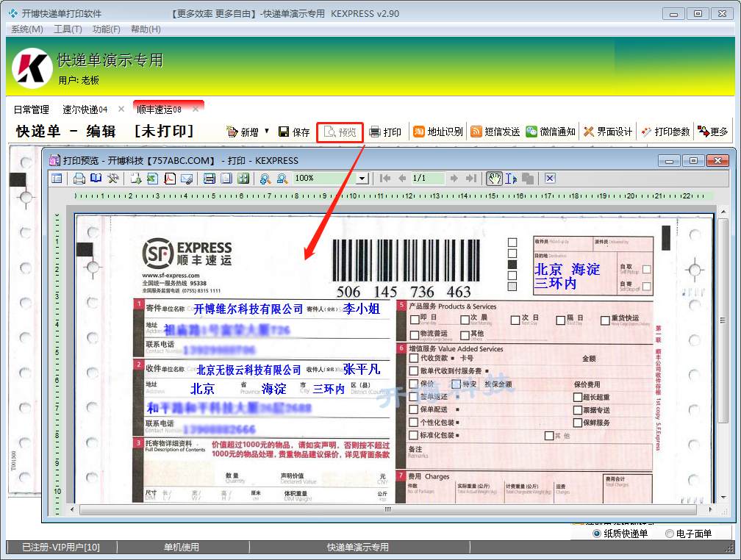Toggle the thumbnails panel icon in preview toolbar

click(57, 178)
